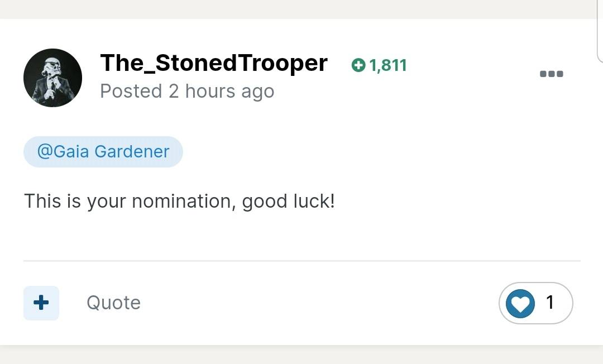Click the "good luck!" text in the post
The height and width of the screenshot is (364, 603).
coord(288,202)
